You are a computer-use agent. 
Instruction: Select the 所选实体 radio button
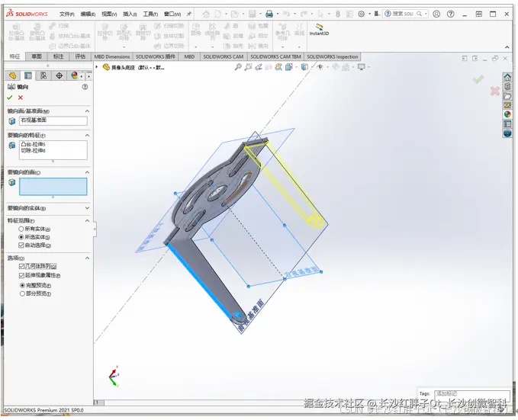21,237
